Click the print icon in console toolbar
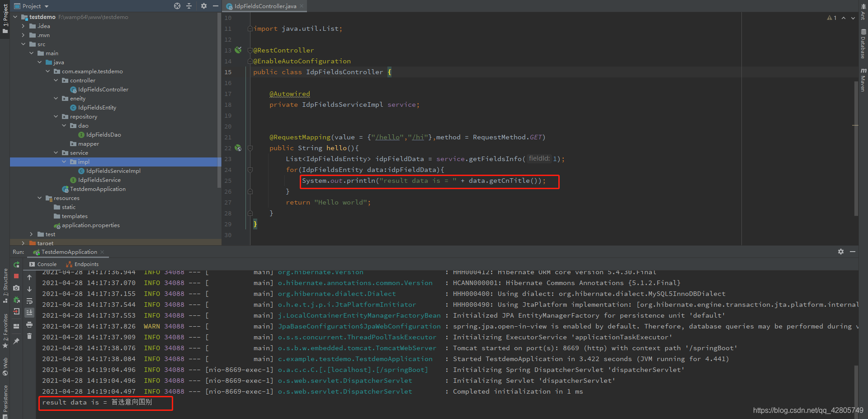The image size is (868, 419). tap(29, 324)
